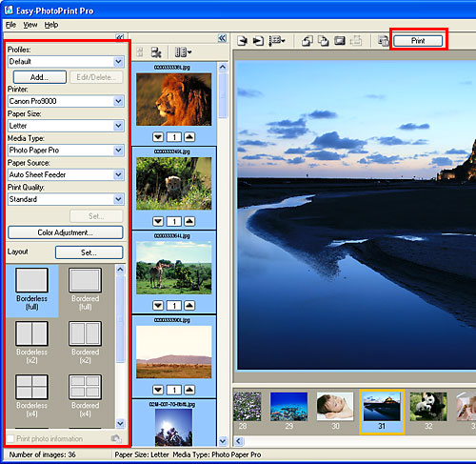Screen dimensions: 476x464
Task: Click the clear image selection icon
Action: click(156, 52)
